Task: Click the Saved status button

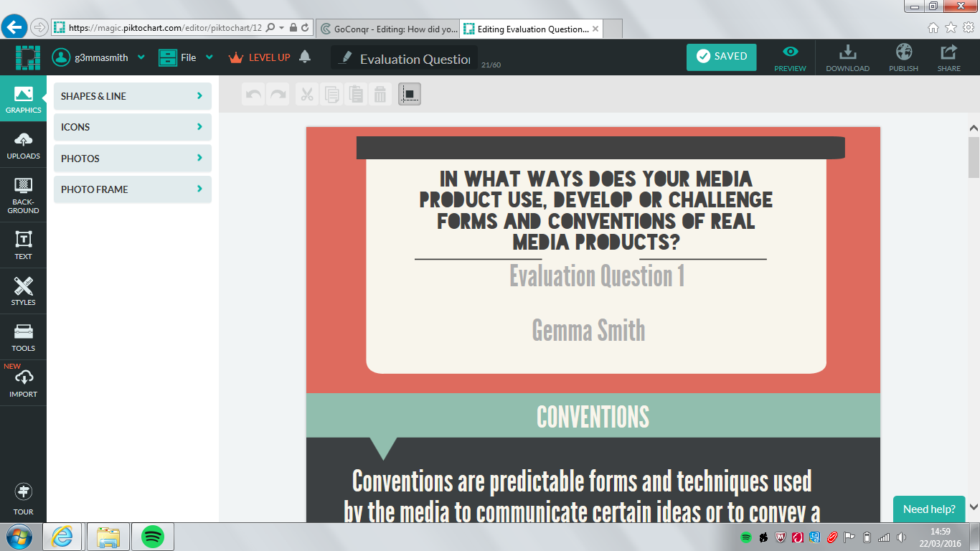Action: (x=721, y=57)
